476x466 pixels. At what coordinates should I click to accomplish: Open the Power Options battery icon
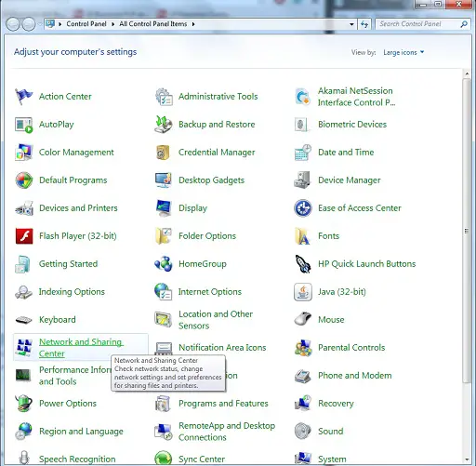pos(24,403)
